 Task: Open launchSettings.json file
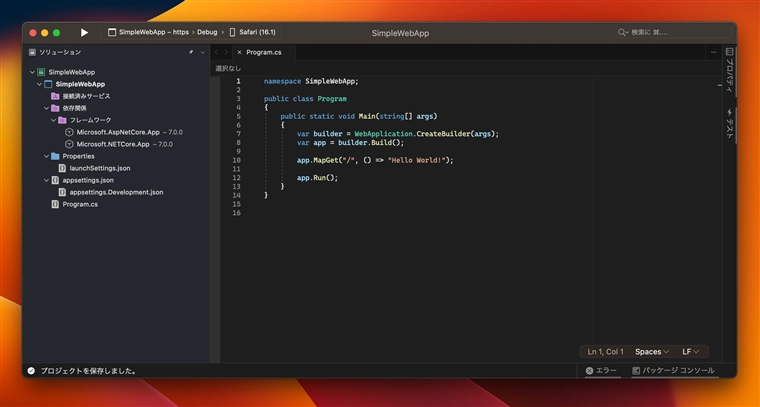(100, 168)
